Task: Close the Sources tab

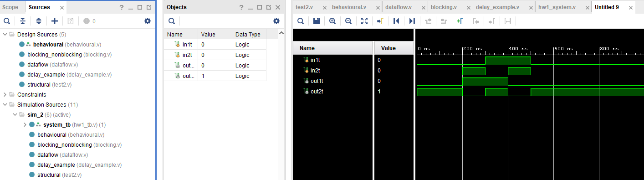Action: tap(62, 8)
